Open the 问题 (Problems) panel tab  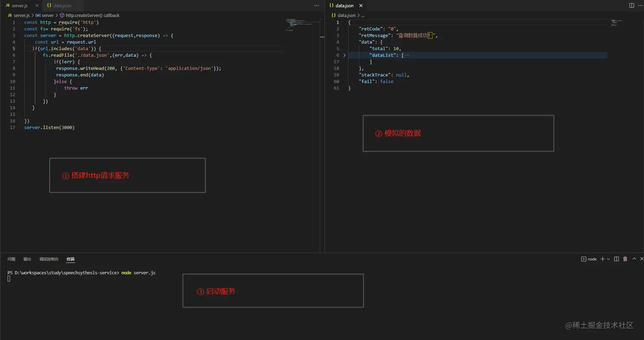click(11, 259)
